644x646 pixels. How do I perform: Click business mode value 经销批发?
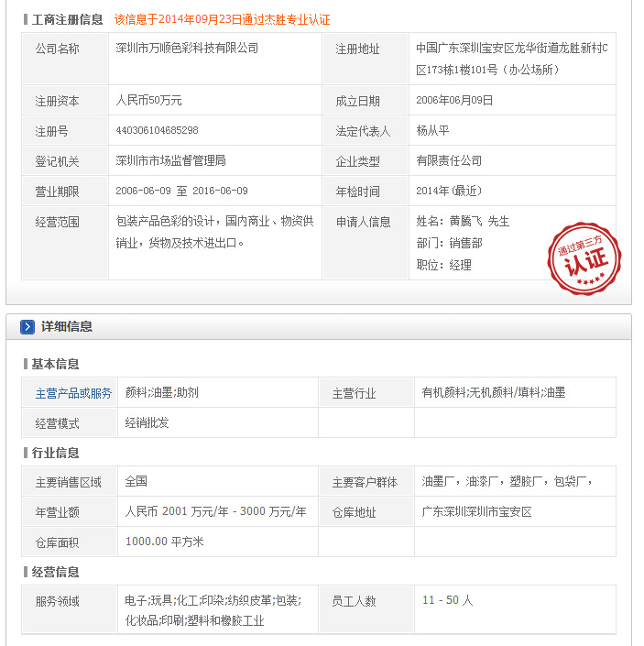point(147,422)
